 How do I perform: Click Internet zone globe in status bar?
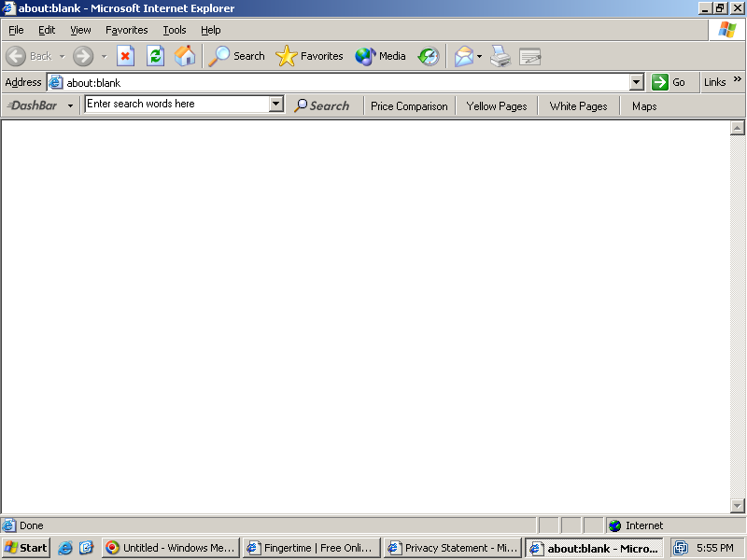pos(615,525)
